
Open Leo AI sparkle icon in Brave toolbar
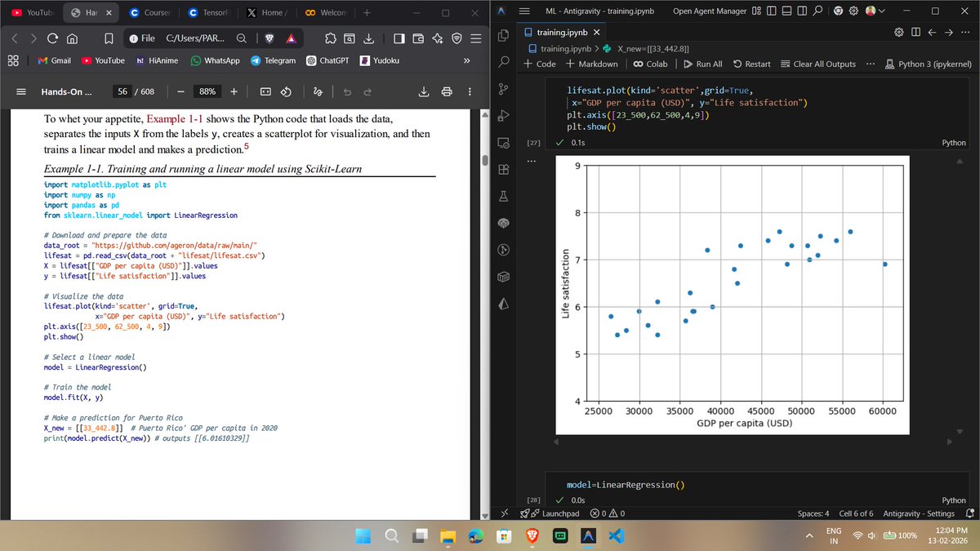(437, 38)
